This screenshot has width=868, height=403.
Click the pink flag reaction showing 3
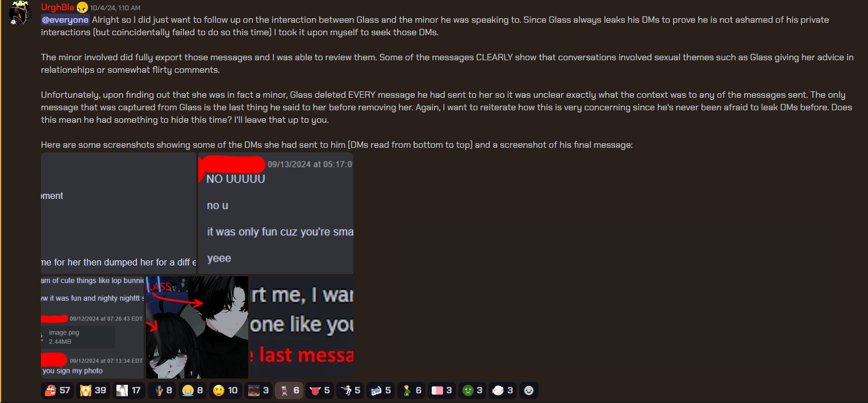pyautogui.click(x=442, y=390)
